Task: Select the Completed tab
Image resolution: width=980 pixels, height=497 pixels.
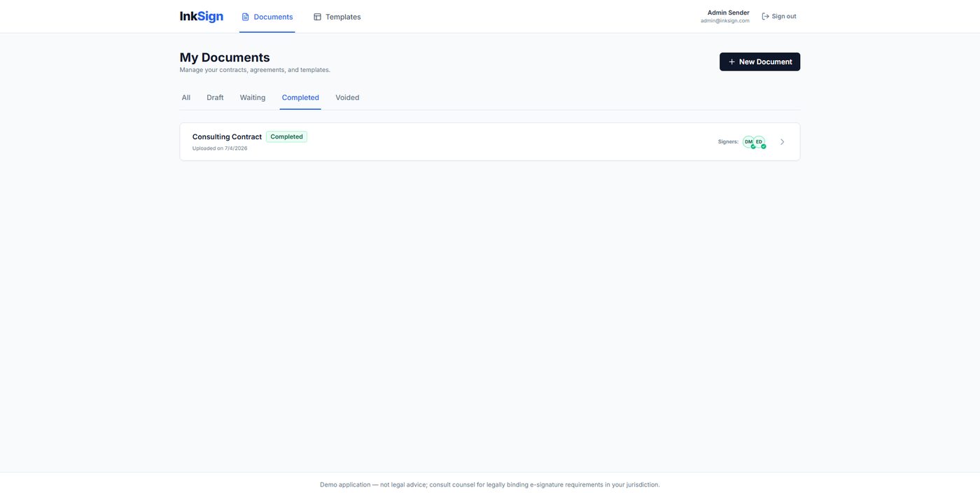Action: click(x=300, y=98)
